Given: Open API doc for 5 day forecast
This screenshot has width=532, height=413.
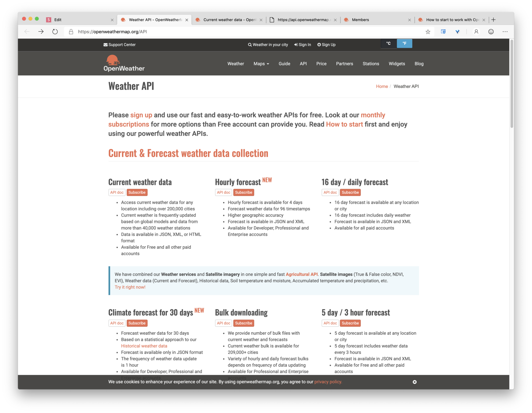Looking at the screenshot, I should coord(330,323).
